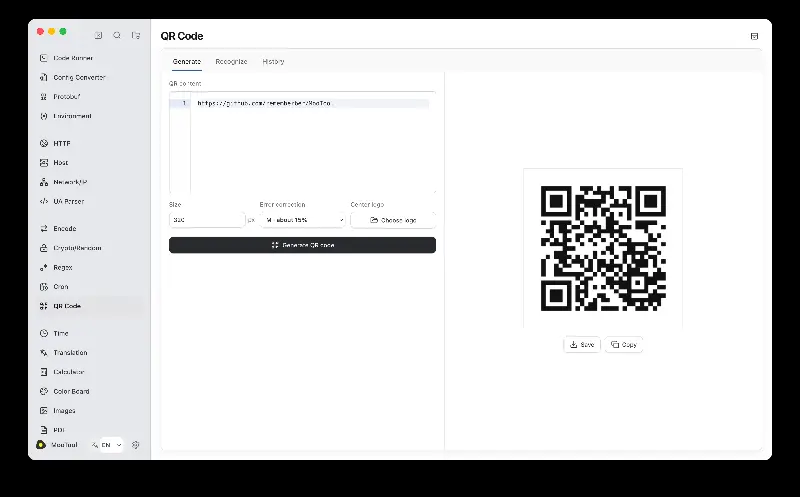Open the Time tool icon
Viewport: 800px width, 497px height.
click(44, 333)
